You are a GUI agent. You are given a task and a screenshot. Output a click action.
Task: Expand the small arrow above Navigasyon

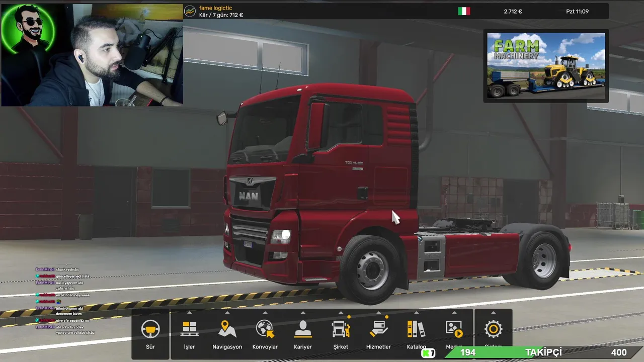click(227, 313)
